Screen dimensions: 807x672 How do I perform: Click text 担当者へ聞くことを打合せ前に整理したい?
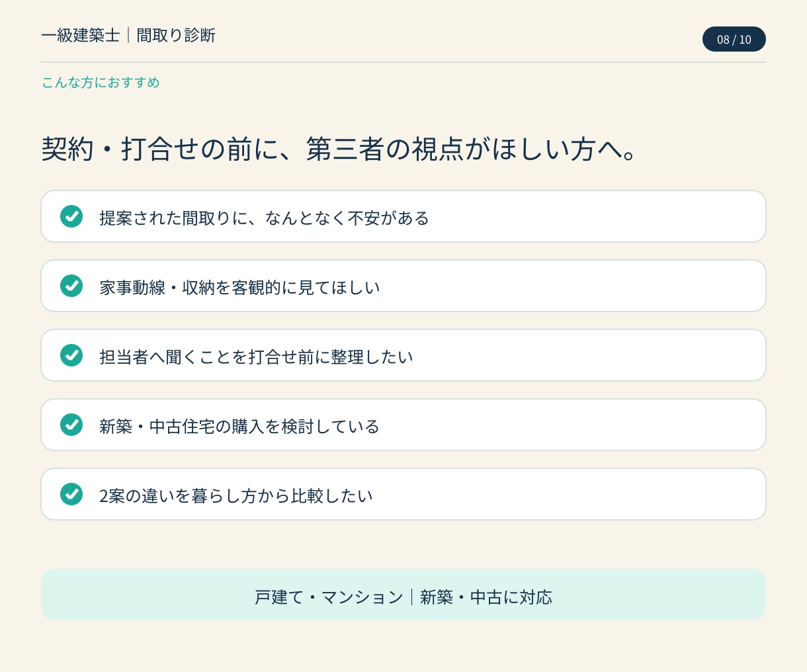click(257, 357)
